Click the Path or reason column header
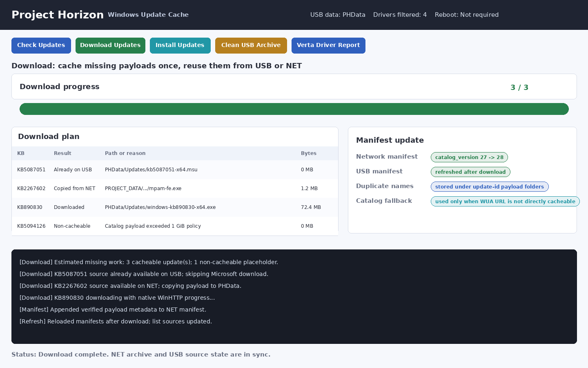 pos(125,153)
